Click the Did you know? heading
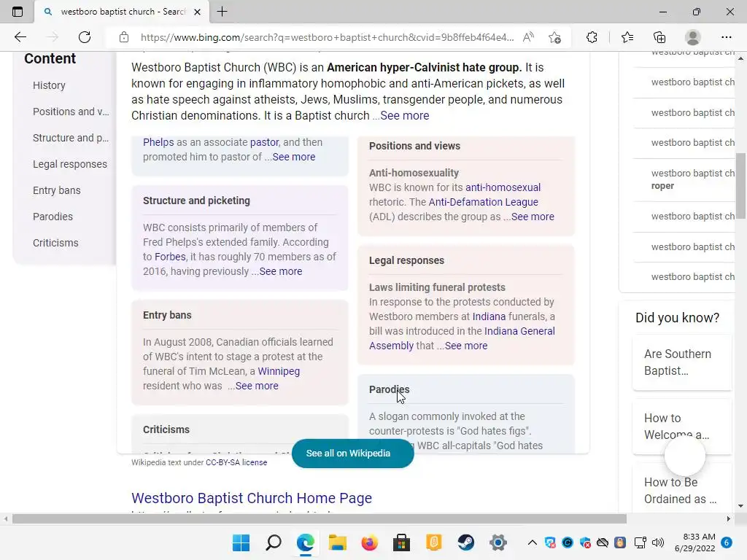This screenshot has width=747, height=560. point(677,318)
